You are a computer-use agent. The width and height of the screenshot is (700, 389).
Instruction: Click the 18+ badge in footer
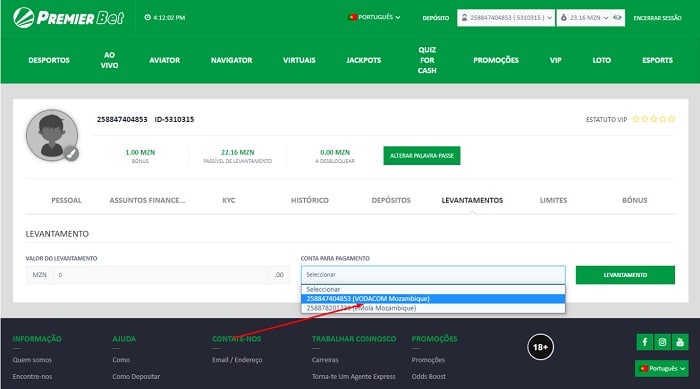(540, 347)
